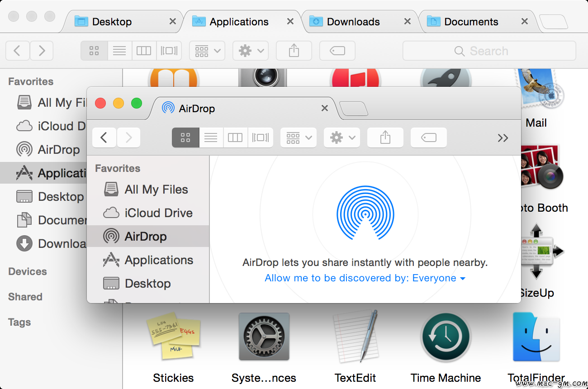The height and width of the screenshot is (389, 588).
Task: Switch AirDrop window to list view
Action: (x=211, y=138)
